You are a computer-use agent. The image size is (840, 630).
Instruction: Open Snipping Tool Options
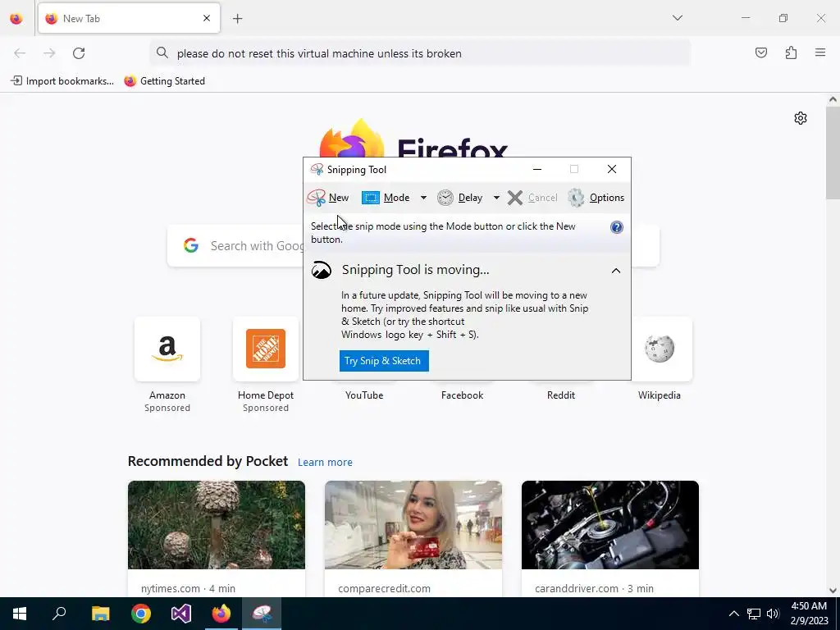click(x=596, y=198)
